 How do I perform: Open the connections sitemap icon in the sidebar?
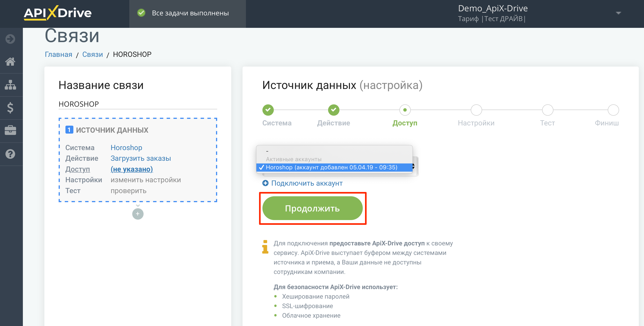(10, 85)
